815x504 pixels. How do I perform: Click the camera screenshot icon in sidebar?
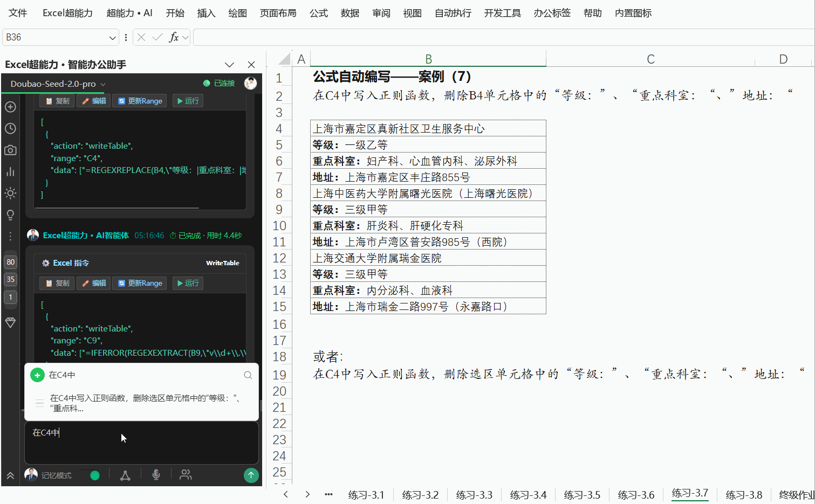[x=10, y=150]
